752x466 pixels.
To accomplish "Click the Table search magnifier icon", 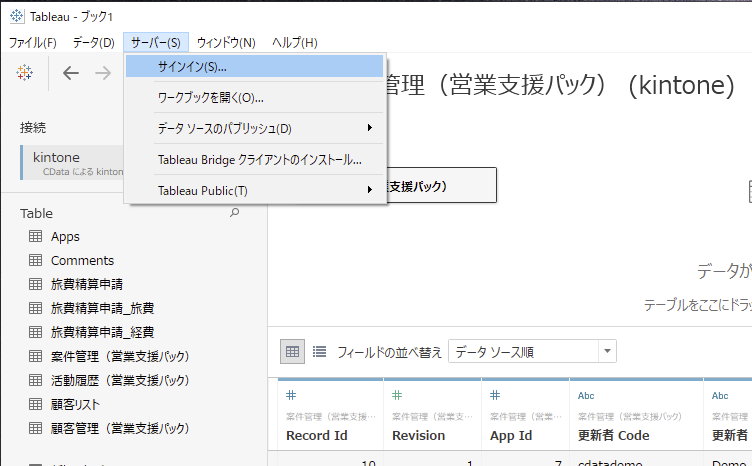I will 235,212.
